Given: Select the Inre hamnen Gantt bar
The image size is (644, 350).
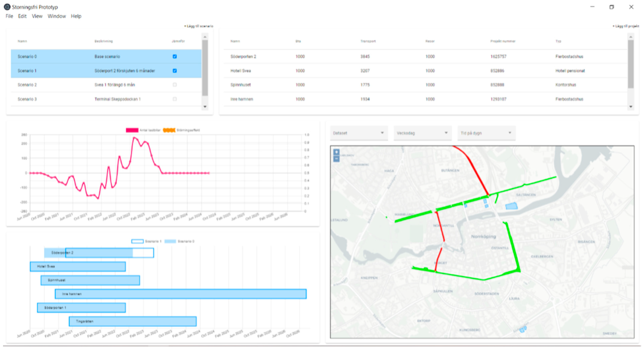Looking at the screenshot, I should (181, 294).
